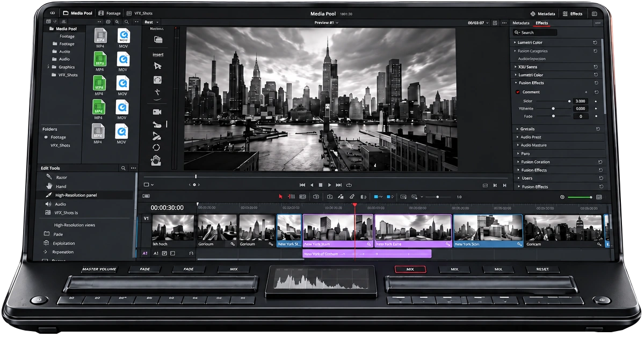Click the arrow pointer tool in the vertical toolbar
644x337 pixels.
157,66
